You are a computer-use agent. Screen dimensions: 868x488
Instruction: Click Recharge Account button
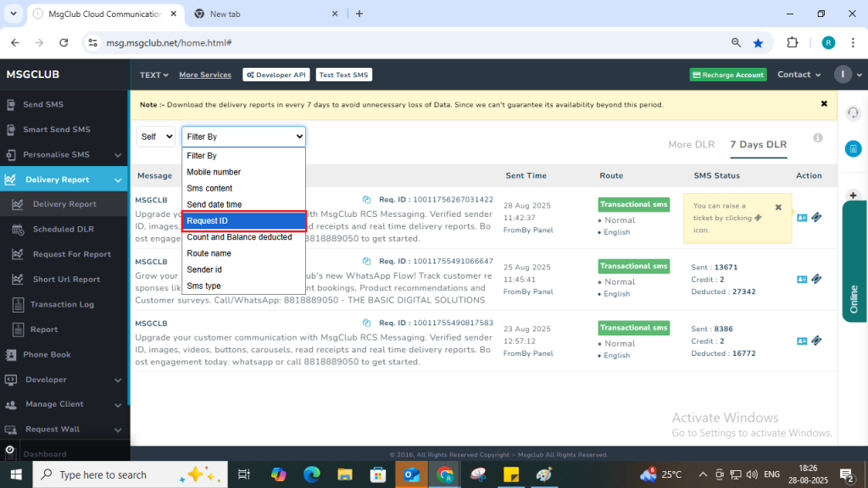pos(728,75)
